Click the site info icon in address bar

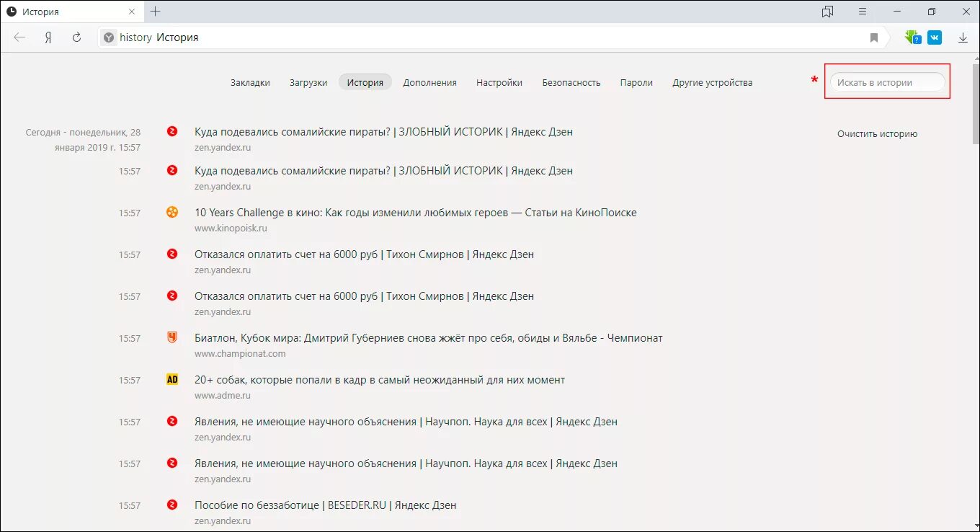109,37
